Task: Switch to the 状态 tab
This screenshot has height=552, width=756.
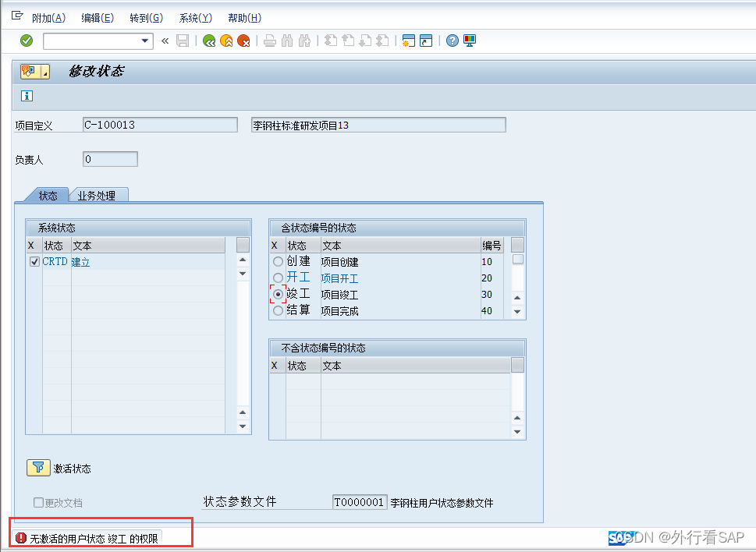Action: [x=48, y=196]
